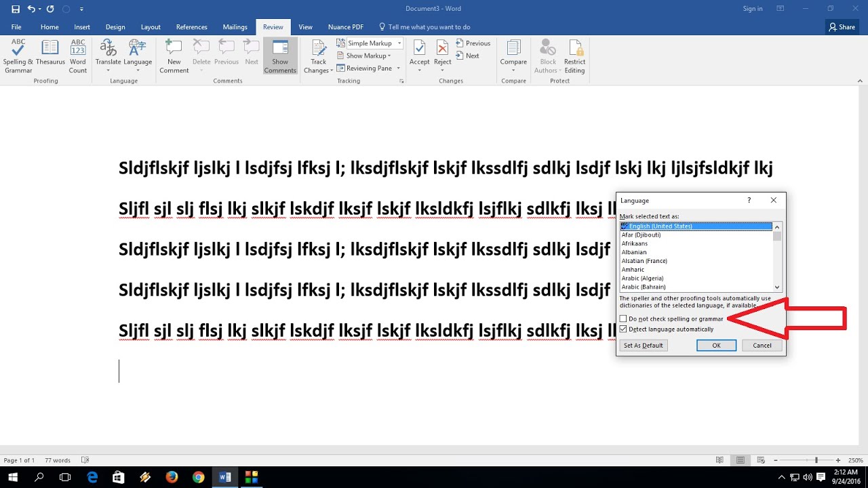This screenshot has width=868, height=488.
Task: Click the zoom in plus button
Action: click(838, 460)
